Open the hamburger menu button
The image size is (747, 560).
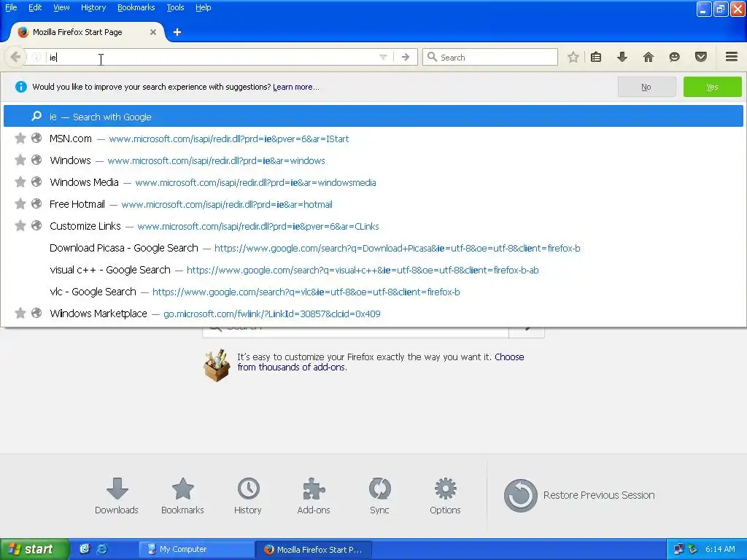732,57
